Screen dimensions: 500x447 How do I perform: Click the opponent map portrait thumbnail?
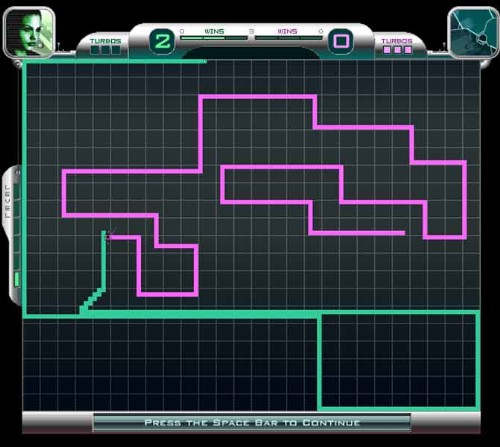[474, 32]
